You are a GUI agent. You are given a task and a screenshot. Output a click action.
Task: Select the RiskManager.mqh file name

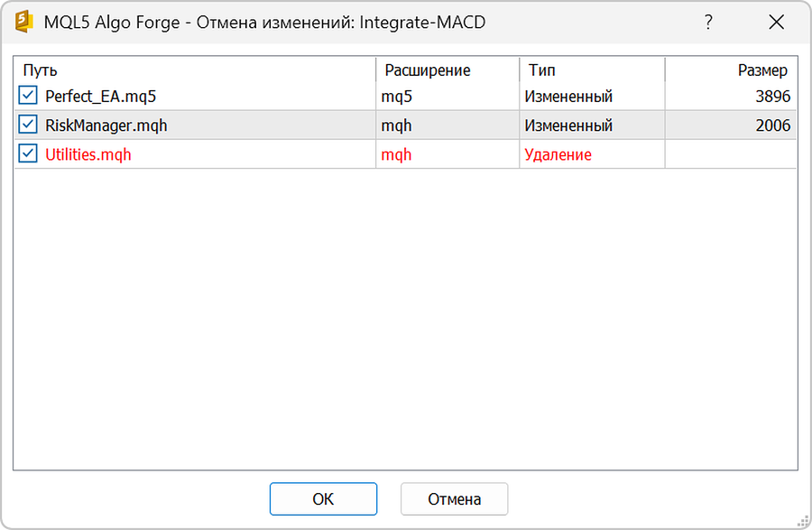coord(106,126)
